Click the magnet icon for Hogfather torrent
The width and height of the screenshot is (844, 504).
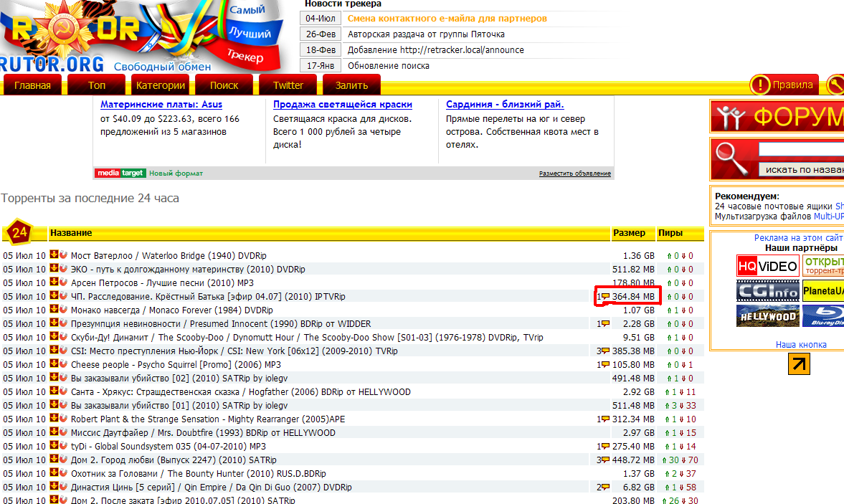click(x=63, y=391)
